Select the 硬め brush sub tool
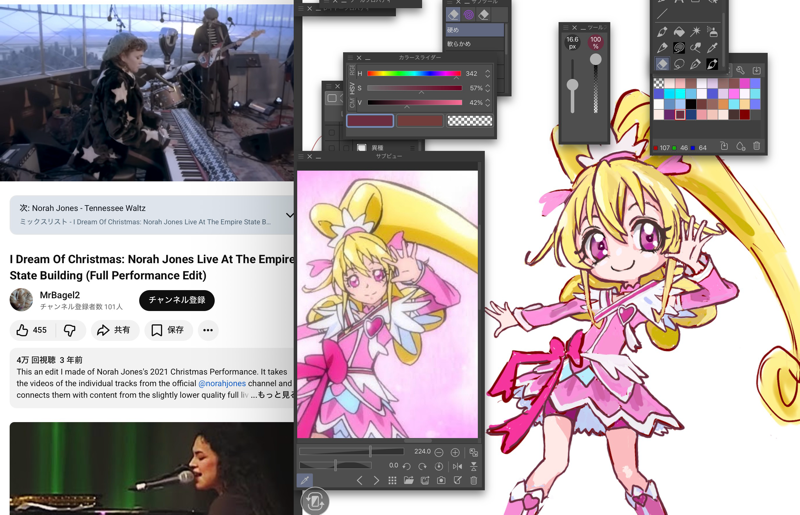This screenshot has height=515, width=800. [474, 31]
